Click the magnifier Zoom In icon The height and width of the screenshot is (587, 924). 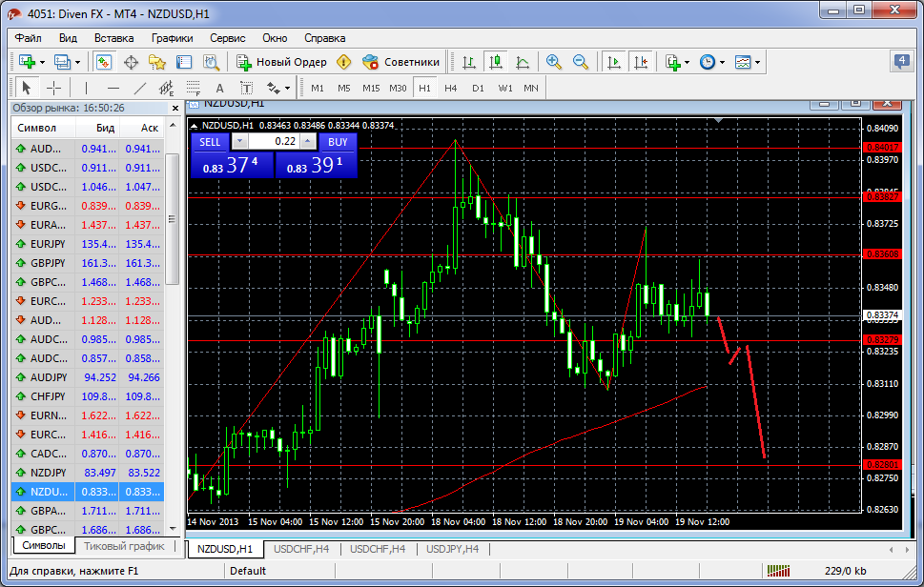(553, 62)
